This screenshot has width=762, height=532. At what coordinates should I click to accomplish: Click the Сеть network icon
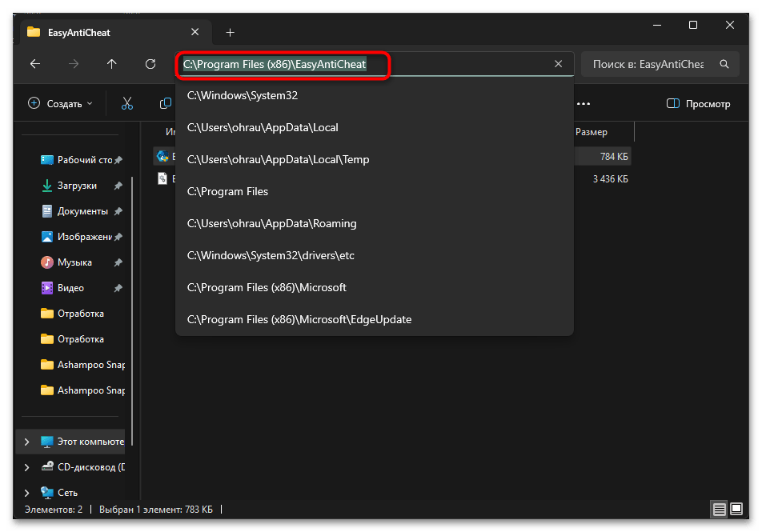coord(47,493)
